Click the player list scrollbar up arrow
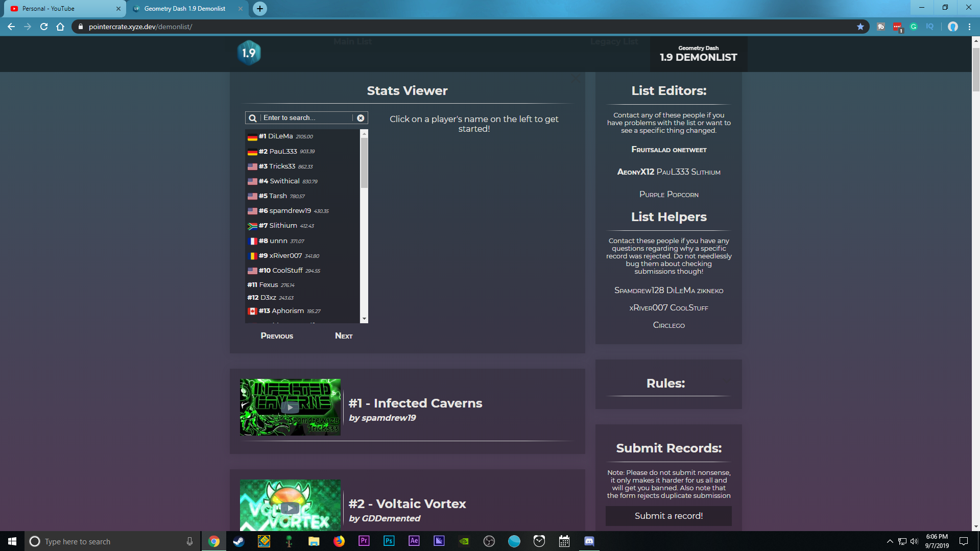Viewport: 980px width, 551px height. 364,134
